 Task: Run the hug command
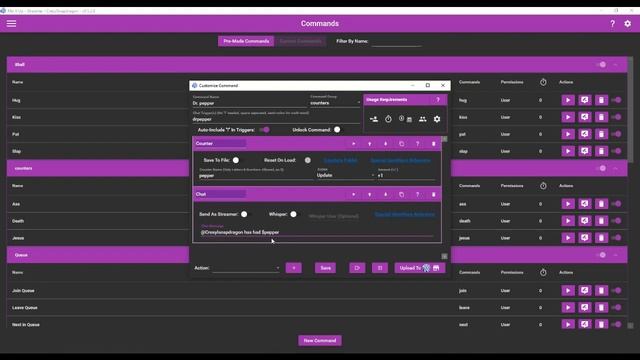(568, 100)
